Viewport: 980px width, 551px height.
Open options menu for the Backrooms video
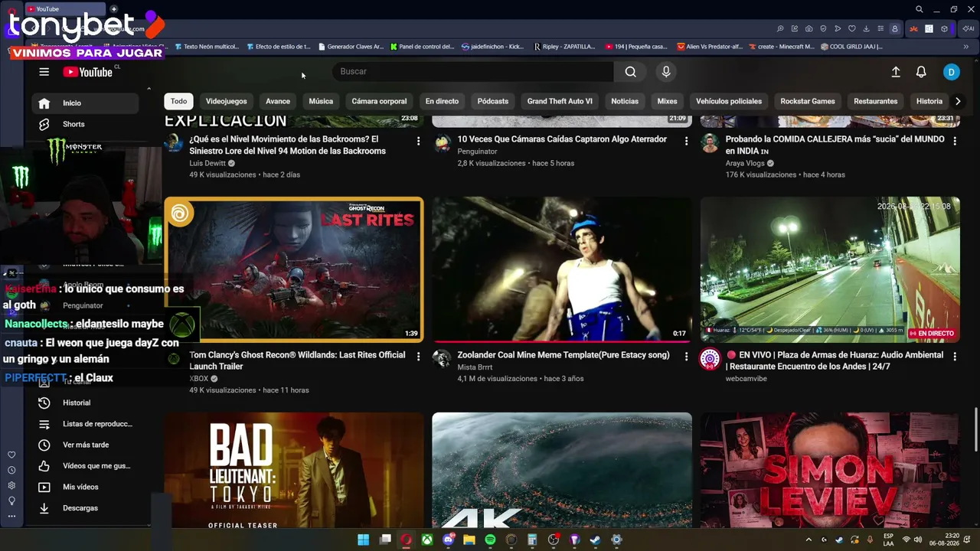418,141
